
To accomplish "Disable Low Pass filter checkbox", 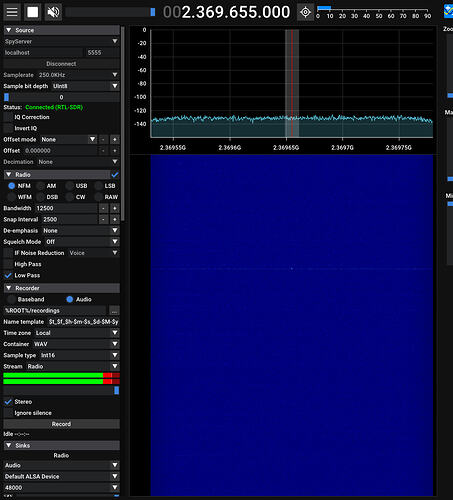I will [8, 275].
